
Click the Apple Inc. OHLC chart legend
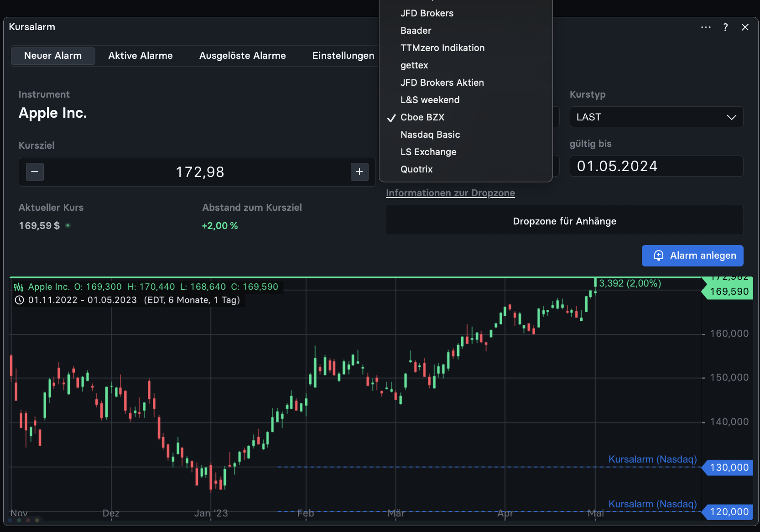tap(153, 287)
